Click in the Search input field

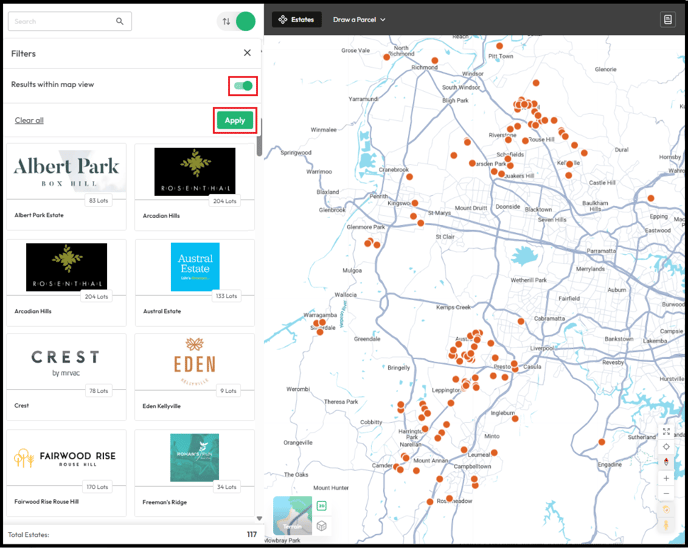[x=70, y=21]
